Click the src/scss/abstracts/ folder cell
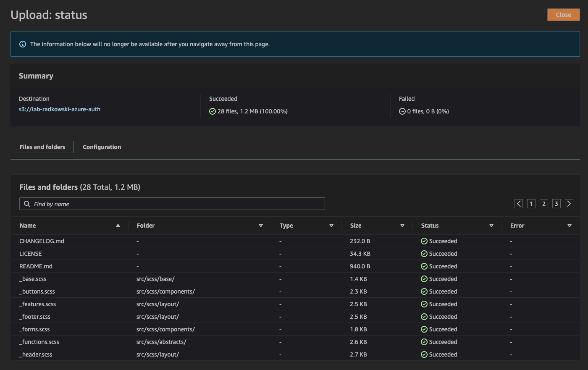This screenshot has height=370, width=588. click(x=161, y=342)
